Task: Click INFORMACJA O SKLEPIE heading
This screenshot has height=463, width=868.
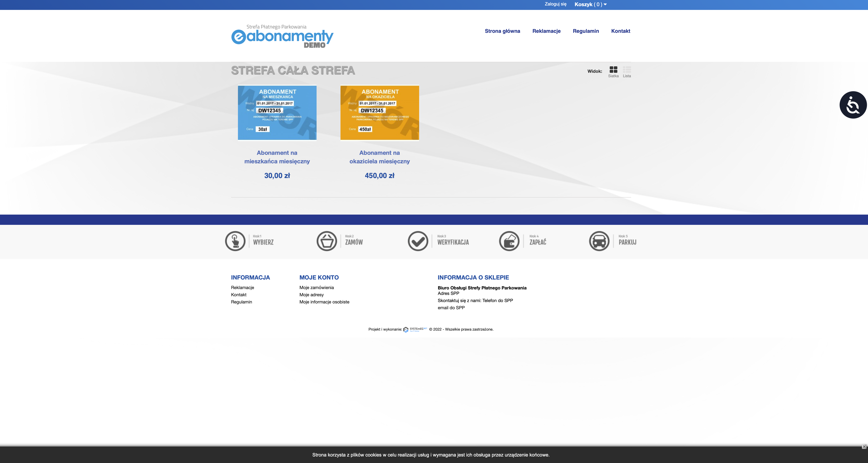Action: pos(473,277)
